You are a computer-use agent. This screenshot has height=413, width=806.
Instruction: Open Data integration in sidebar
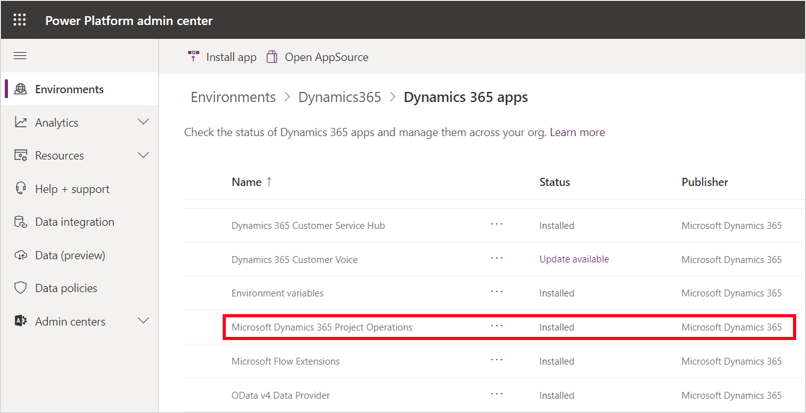point(80,222)
